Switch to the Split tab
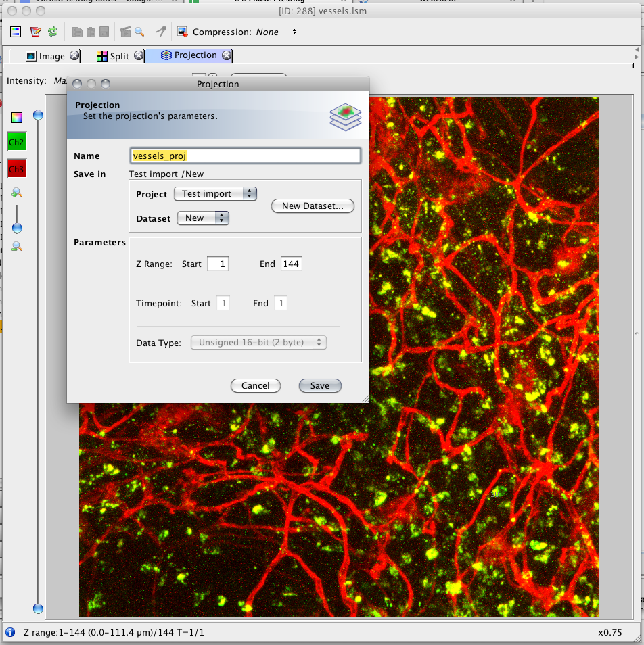 coord(113,56)
